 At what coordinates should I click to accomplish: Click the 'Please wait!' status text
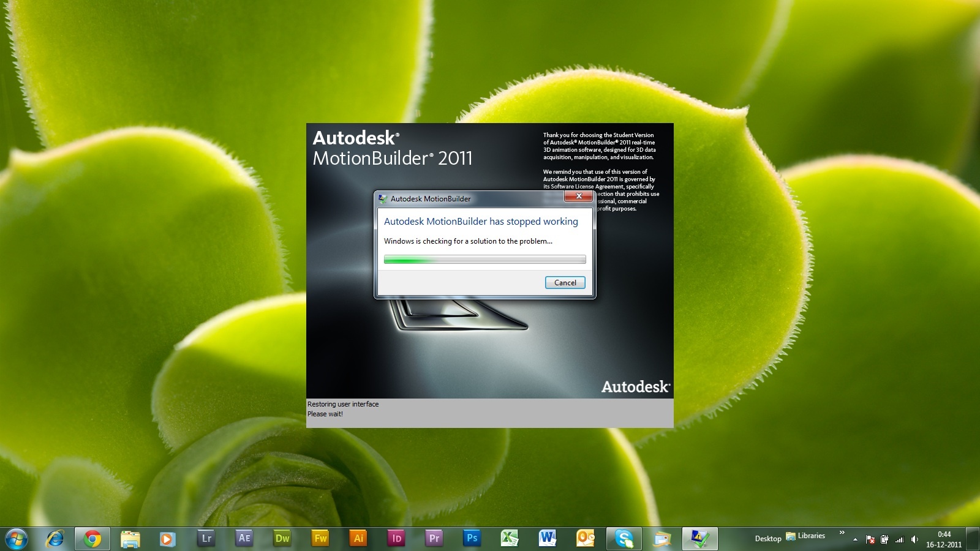pos(325,414)
